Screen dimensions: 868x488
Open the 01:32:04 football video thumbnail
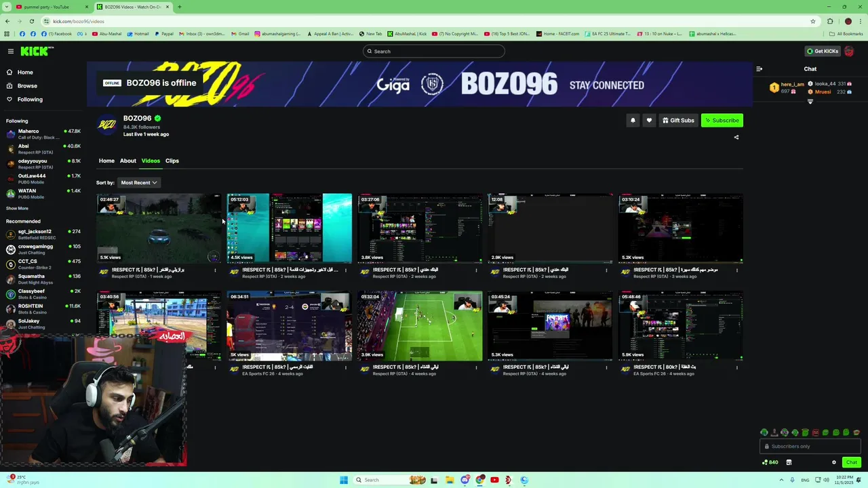pos(420,326)
